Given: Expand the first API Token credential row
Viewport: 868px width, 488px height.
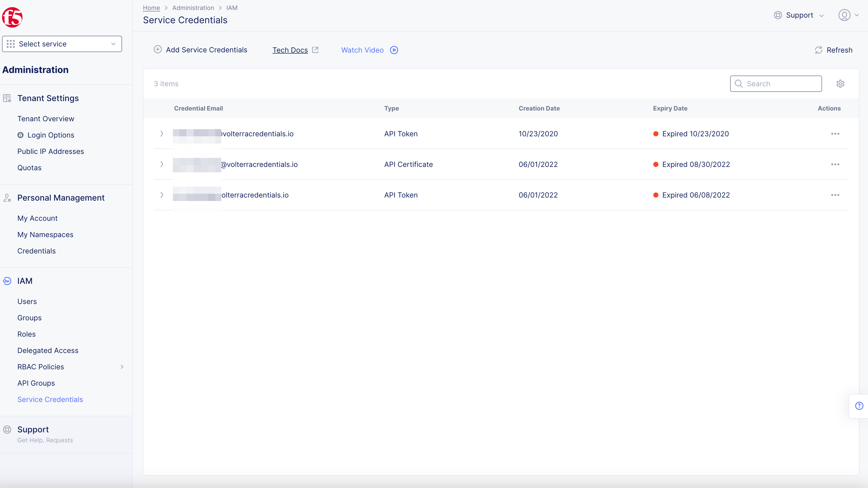Looking at the screenshot, I should coord(162,134).
